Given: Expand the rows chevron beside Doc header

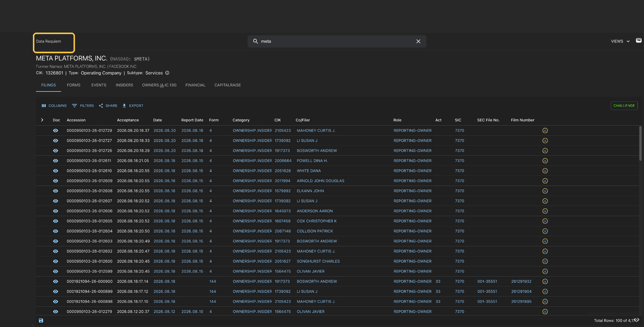Looking at the screenshot, I should pos(42,120).
